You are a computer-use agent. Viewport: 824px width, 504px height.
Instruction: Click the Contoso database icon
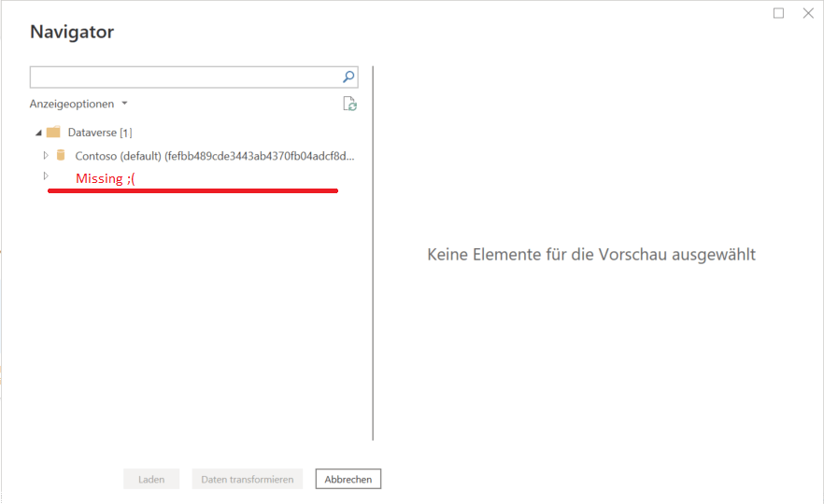[x=61, y=155]
